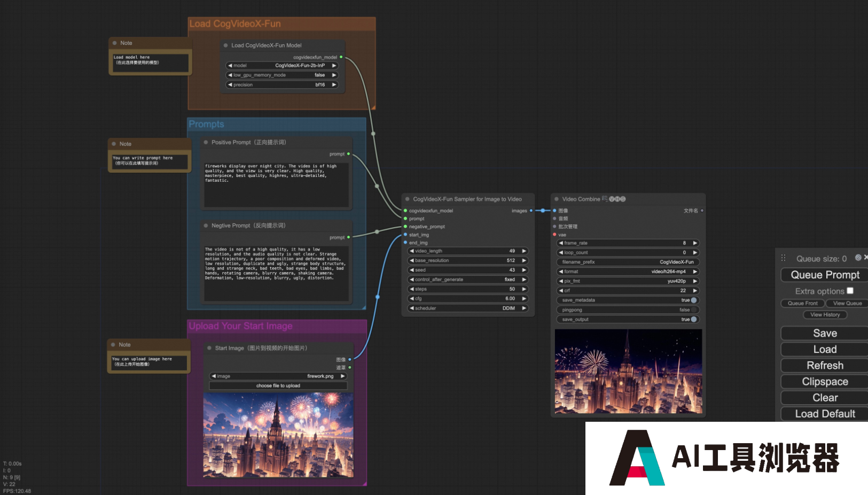
Task: Collapse the Note node beside Upload Your Start Image
Action: 113,345
